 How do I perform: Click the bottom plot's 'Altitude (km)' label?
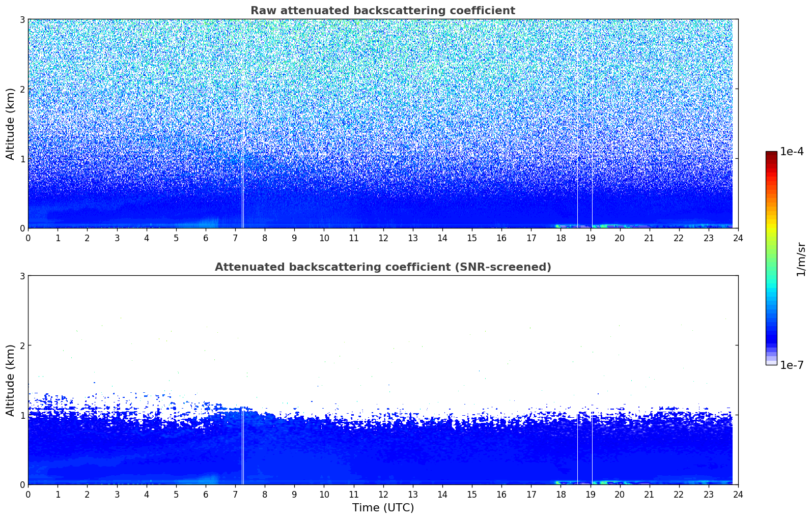(11, 380)
